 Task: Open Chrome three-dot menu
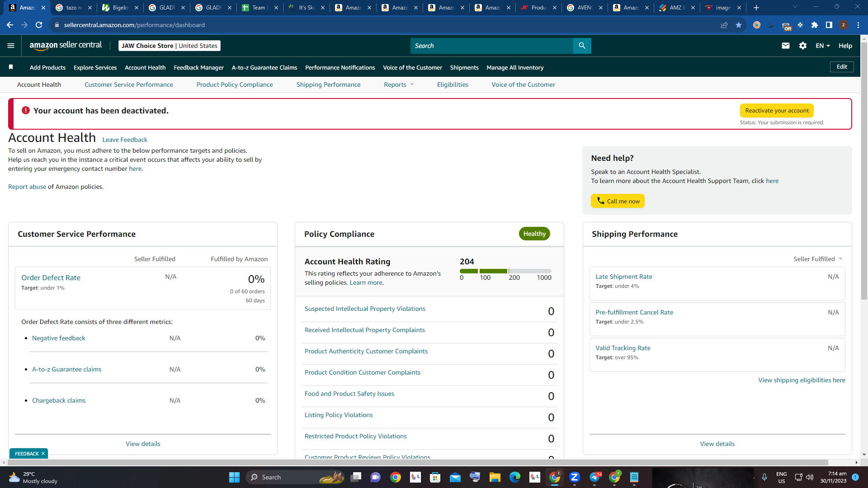point(858,25)
